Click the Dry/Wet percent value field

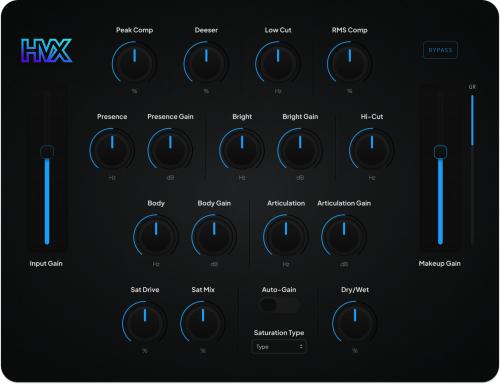[x=355, y=351]
